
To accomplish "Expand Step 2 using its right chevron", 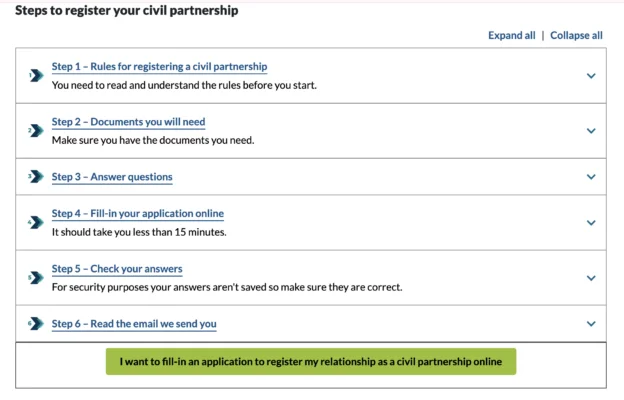I will tap(591, 130).
